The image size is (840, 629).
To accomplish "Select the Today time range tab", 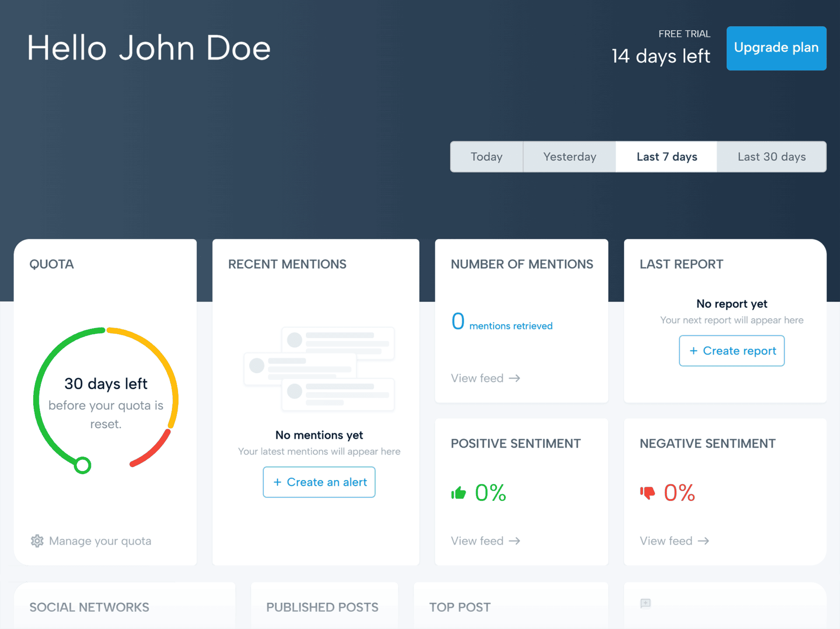I will coord(486,157).
